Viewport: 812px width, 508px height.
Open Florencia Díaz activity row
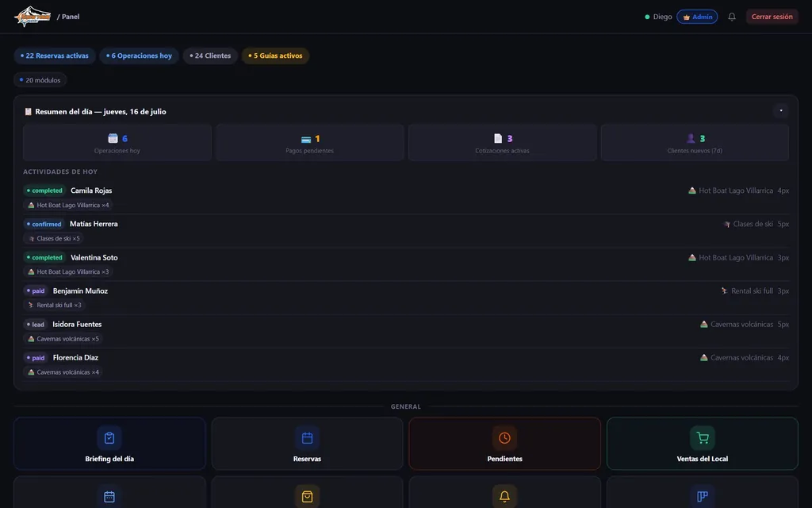click(x=406, y=364)
